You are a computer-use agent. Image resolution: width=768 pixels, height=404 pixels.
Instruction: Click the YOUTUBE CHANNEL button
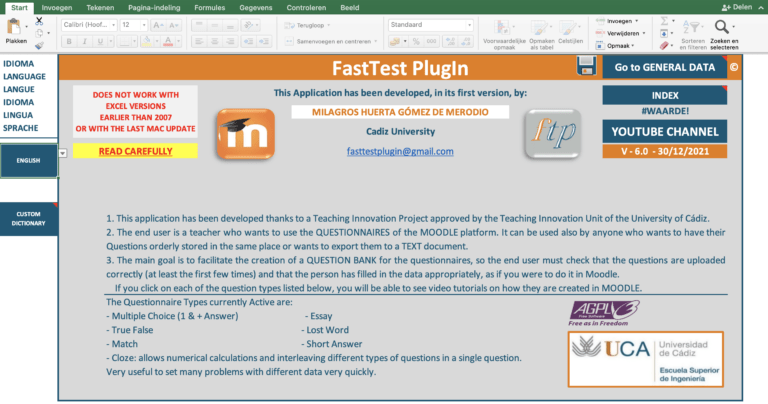point(665,131)
